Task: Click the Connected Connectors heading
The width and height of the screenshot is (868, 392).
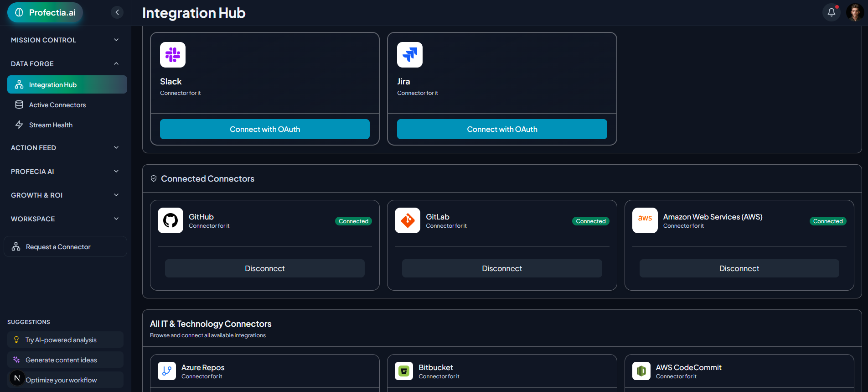Action: click(207, 178)
